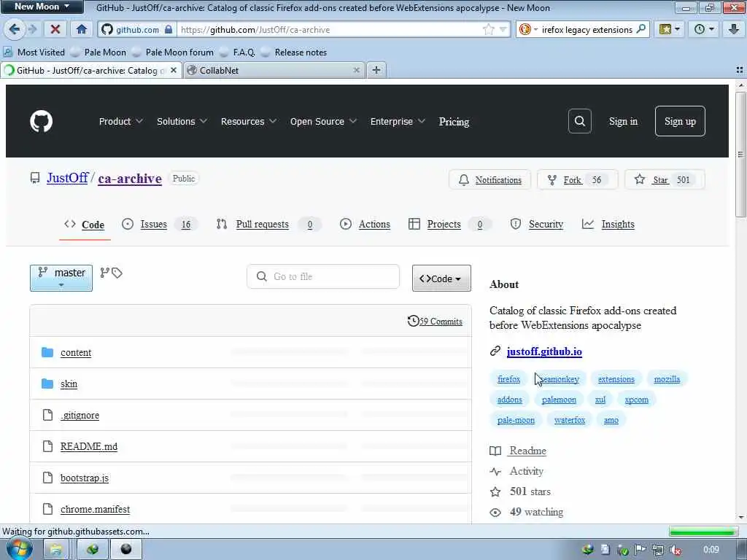Open the Downloads arrow icon in toolbar

(734, 29)
